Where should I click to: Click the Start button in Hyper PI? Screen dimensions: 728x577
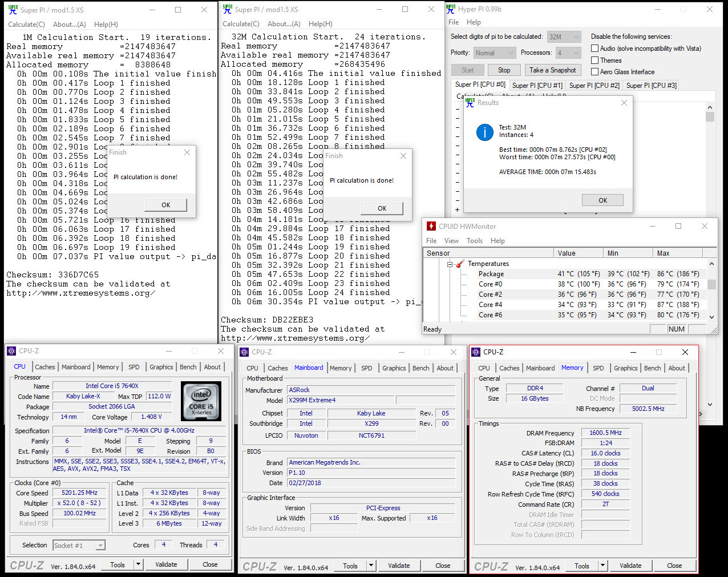[467, 70]
